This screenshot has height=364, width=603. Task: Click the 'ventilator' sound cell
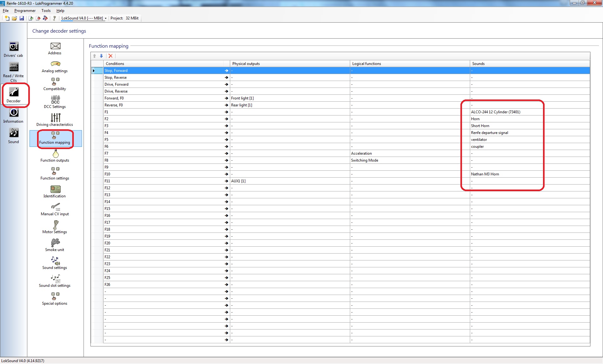click(530, 140)
